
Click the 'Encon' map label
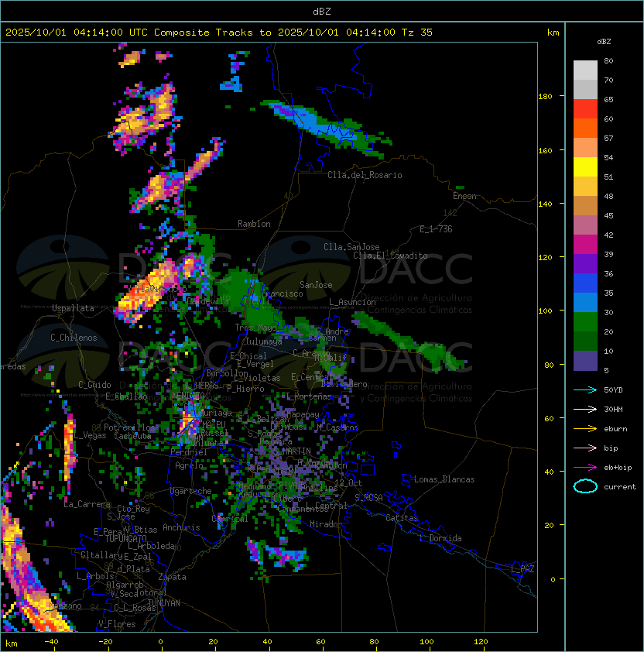tap(464, 196)
